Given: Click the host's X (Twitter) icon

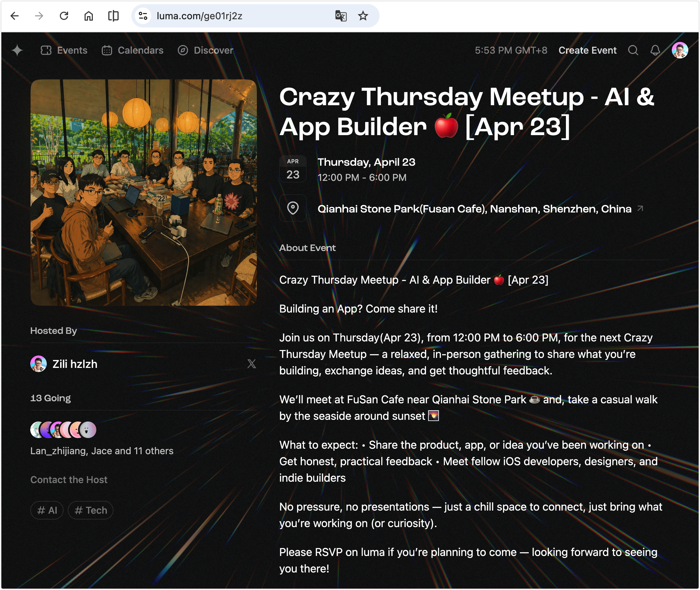Looking at the screenshot, I should (251, 364).
